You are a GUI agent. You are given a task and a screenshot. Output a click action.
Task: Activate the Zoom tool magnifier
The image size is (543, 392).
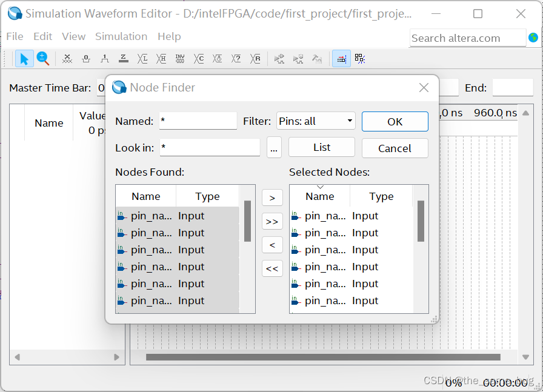coord(43,59)
